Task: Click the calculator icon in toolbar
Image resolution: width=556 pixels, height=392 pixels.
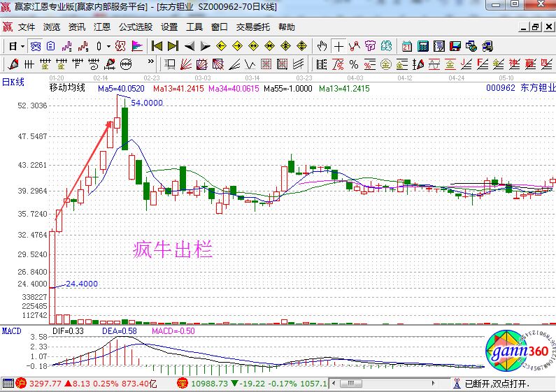Action: (423, 46)
